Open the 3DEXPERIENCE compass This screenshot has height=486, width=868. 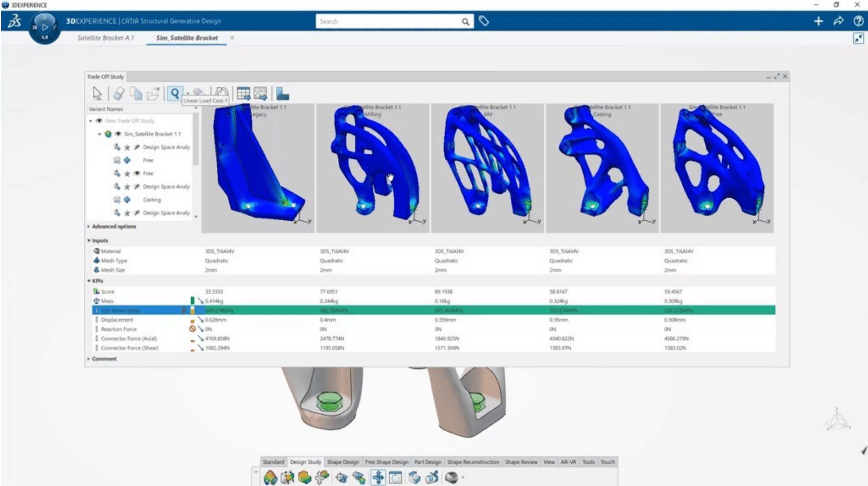45,28
